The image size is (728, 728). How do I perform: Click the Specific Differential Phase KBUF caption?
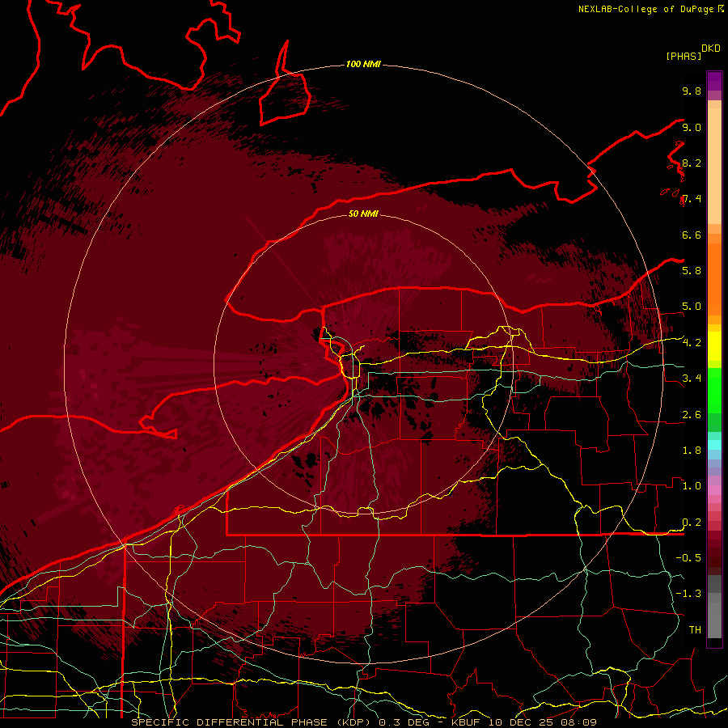[x=364, y=722]
